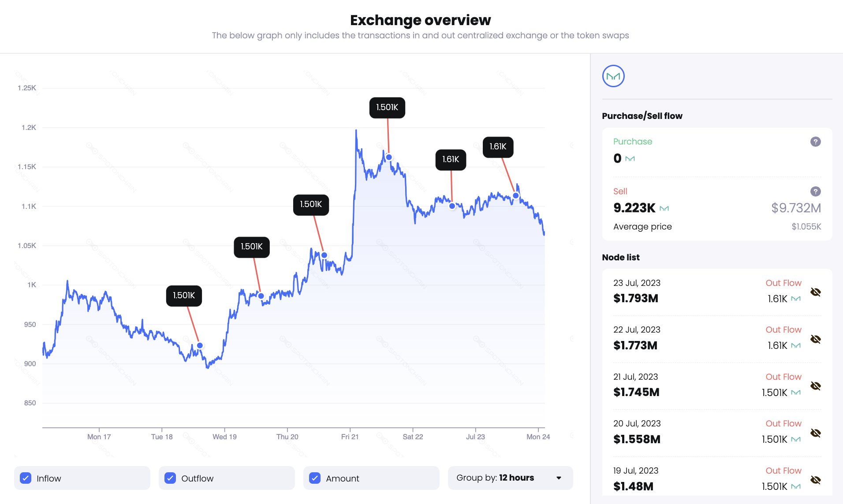Click the $1.745M node value
This screenshot has height=504, width=843.
coord(636,392)
